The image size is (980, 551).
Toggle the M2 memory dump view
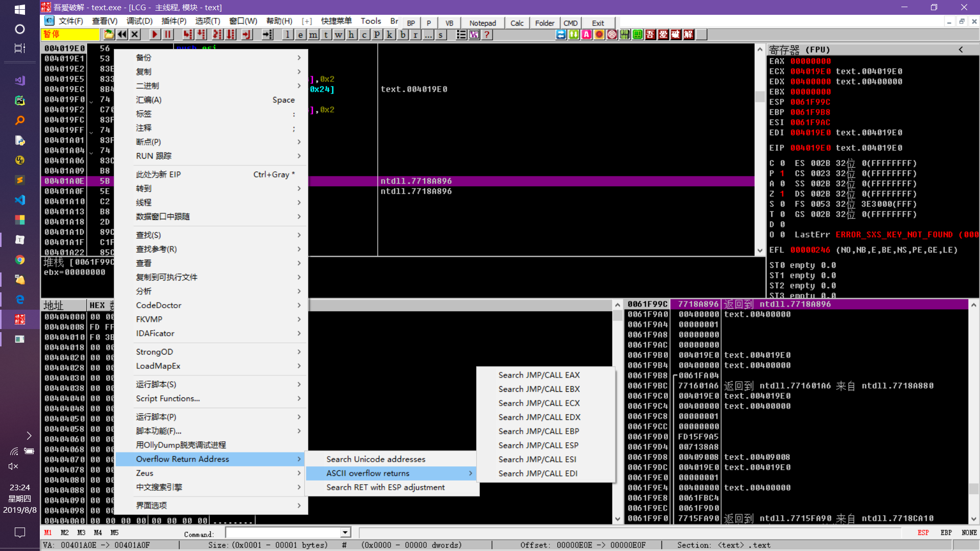click(x=65, y=533)
